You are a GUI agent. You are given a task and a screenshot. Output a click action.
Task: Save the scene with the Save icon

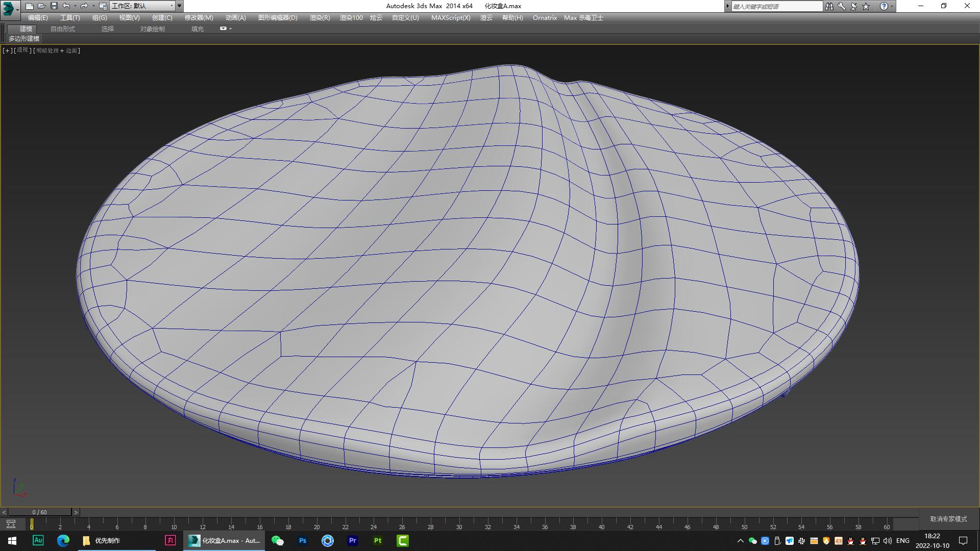pos(54,6)
